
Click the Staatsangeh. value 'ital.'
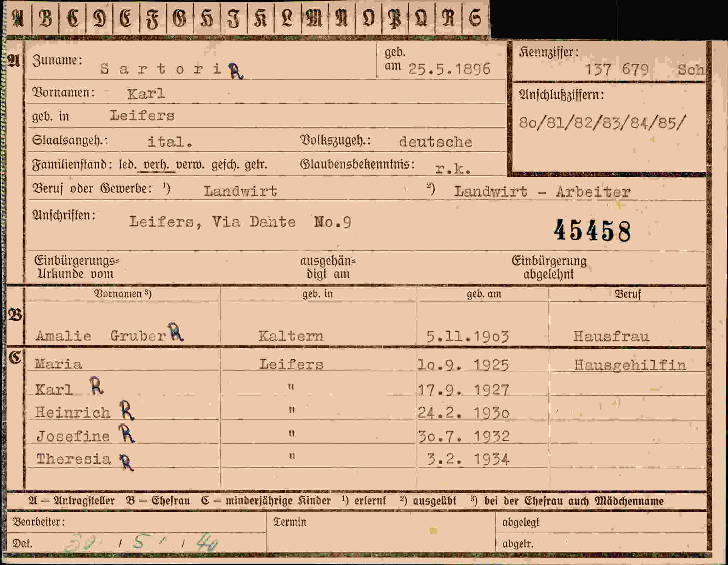pyautogui.click(x=170, y=142)
